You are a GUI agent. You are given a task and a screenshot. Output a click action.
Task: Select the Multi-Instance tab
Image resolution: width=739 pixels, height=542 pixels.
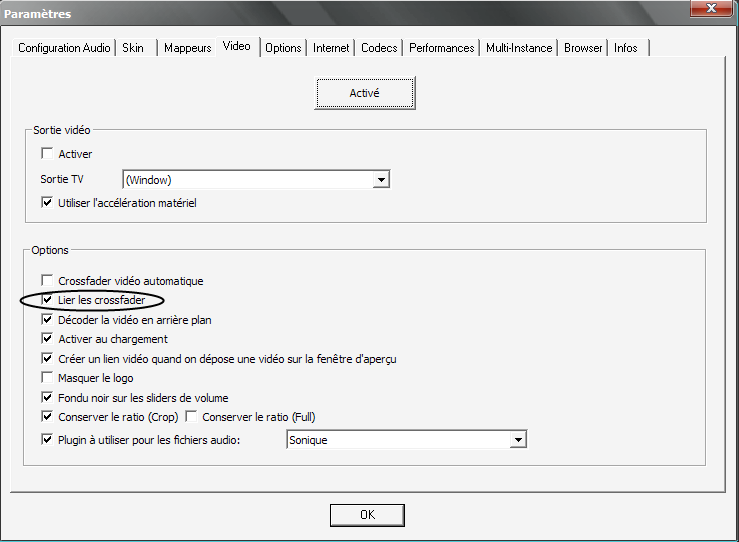coord(519,48)
